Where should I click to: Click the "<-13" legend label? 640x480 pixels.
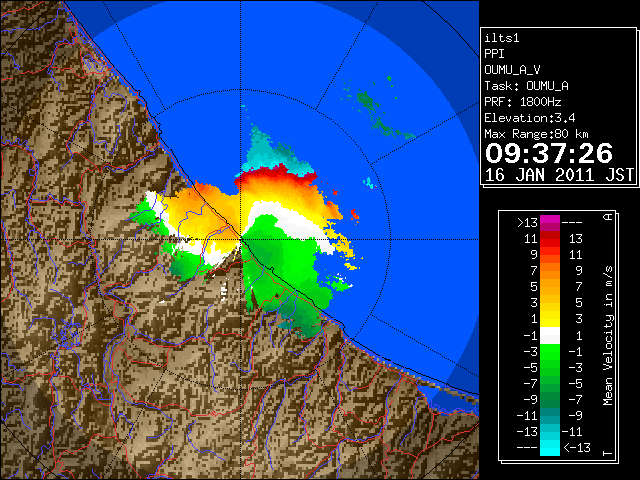coord(577,447)
